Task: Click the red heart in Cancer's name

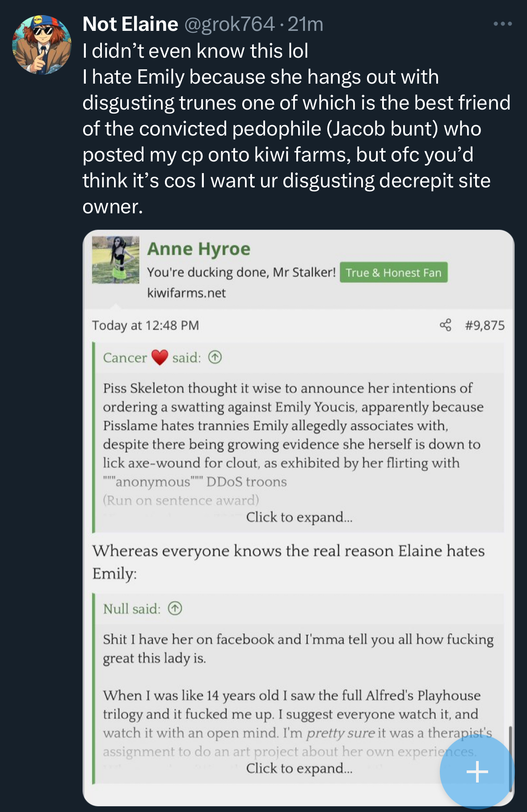Action: [x=160, y=357]
